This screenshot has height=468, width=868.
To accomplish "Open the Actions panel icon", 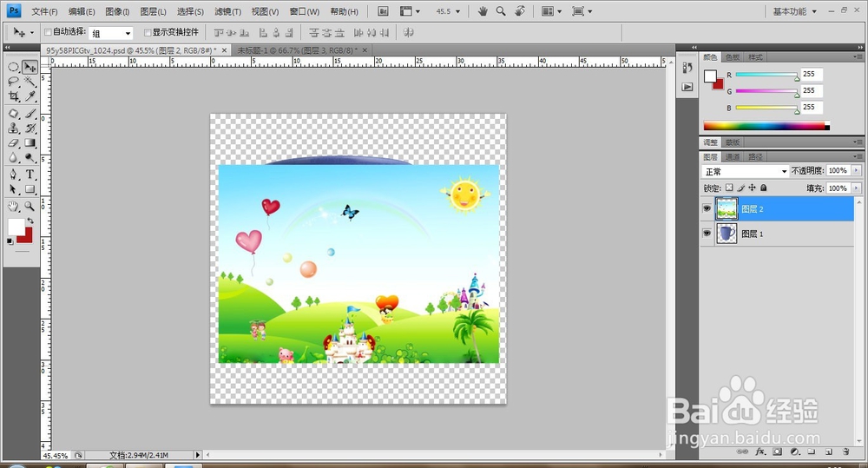I will pos(687,87).
